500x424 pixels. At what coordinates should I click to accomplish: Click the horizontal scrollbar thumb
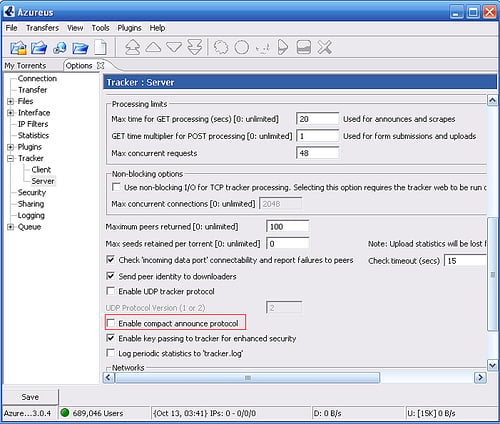pos(247,378)
